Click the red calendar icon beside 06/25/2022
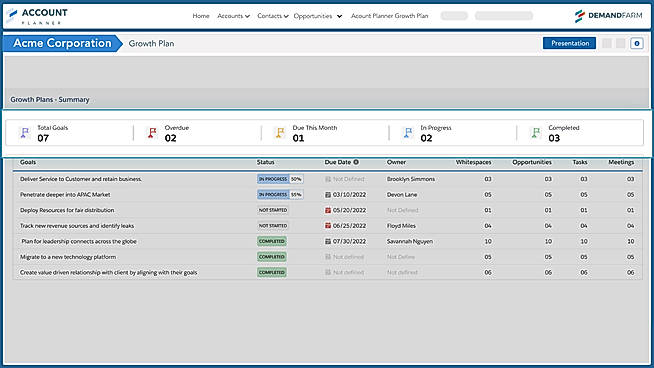 [x=328, y=226]
